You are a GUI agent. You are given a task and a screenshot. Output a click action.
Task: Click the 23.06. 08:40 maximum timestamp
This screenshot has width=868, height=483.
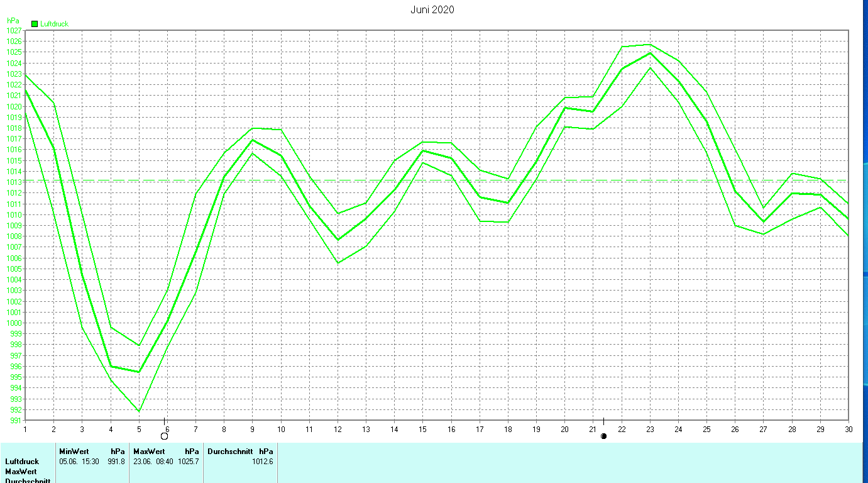tap(153, 462)
